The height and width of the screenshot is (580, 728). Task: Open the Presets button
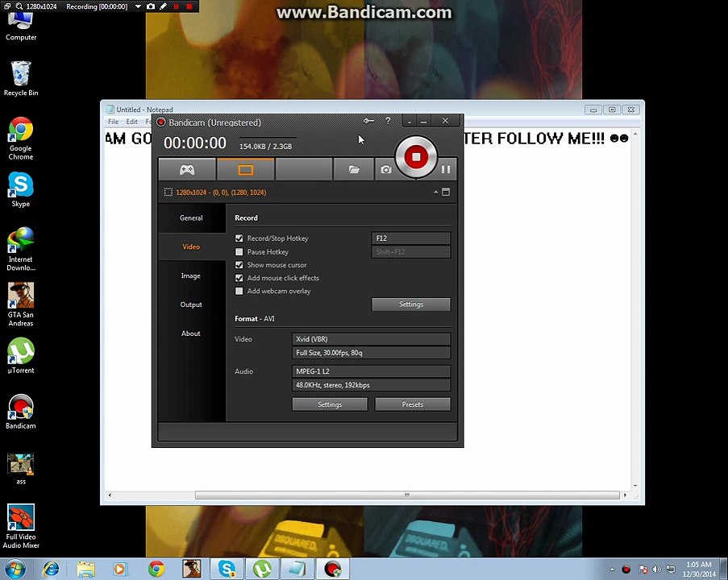click(x=412, y=404)
